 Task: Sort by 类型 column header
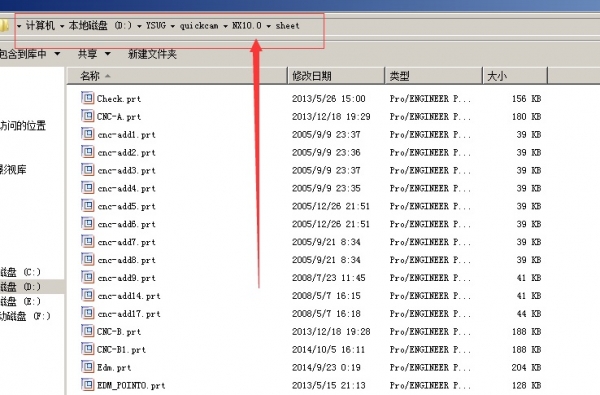coord(433,76)
